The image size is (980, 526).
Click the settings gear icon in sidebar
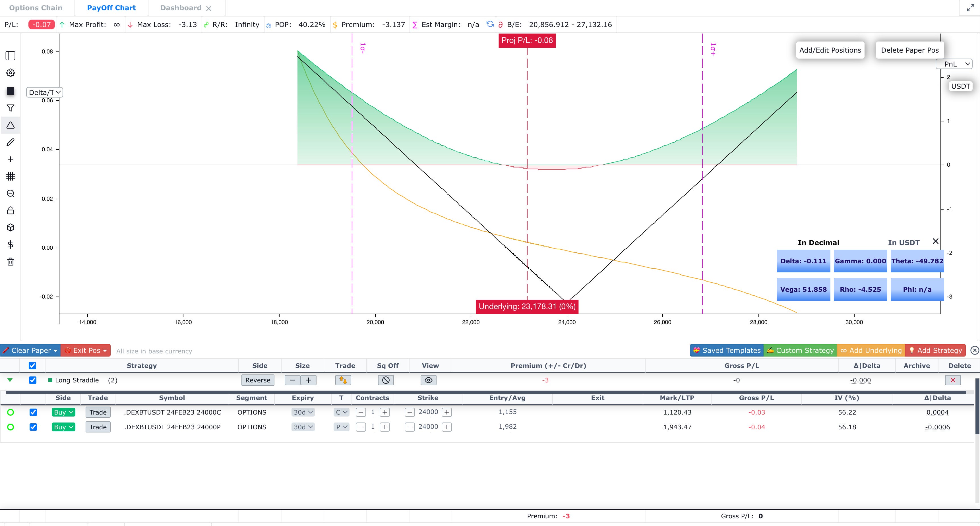[11, 73]
